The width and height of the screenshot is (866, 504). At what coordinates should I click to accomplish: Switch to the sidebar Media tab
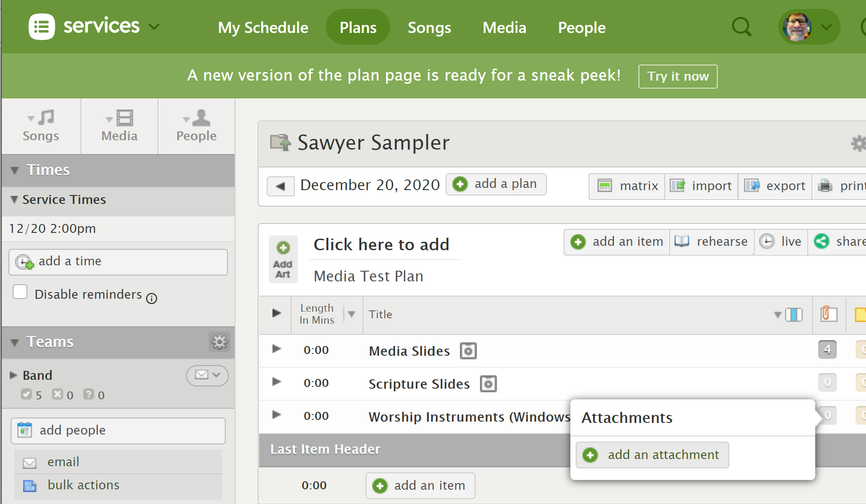[119, 126]
